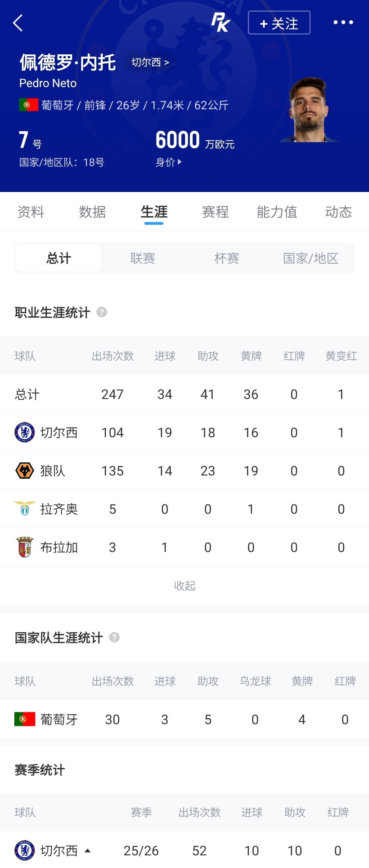Viewport: 369px width, 868px height.
Task: Open the 数据 tab
Action: click(x=92, y=212)
